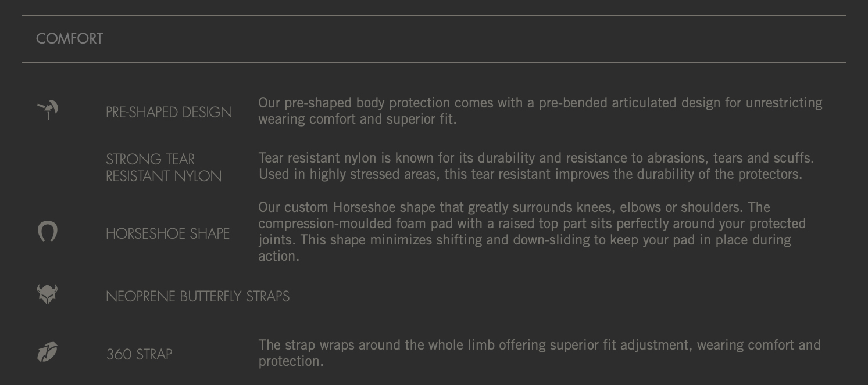
Task: Click the line starting "Our custom Horseshoe shape"
Action: pos(514,207)
